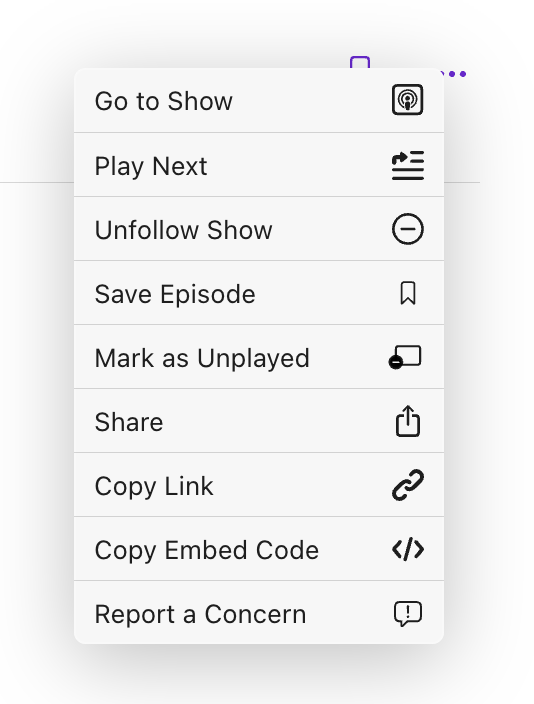
Task: Pick Mark as Unplayed option
Action: tap(259, 357)
